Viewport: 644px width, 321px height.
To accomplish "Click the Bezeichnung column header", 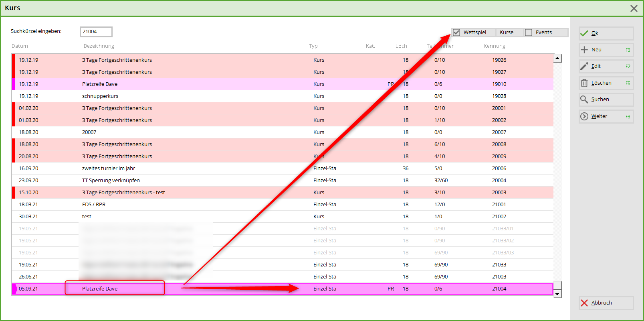I will [x=99, y=46].
